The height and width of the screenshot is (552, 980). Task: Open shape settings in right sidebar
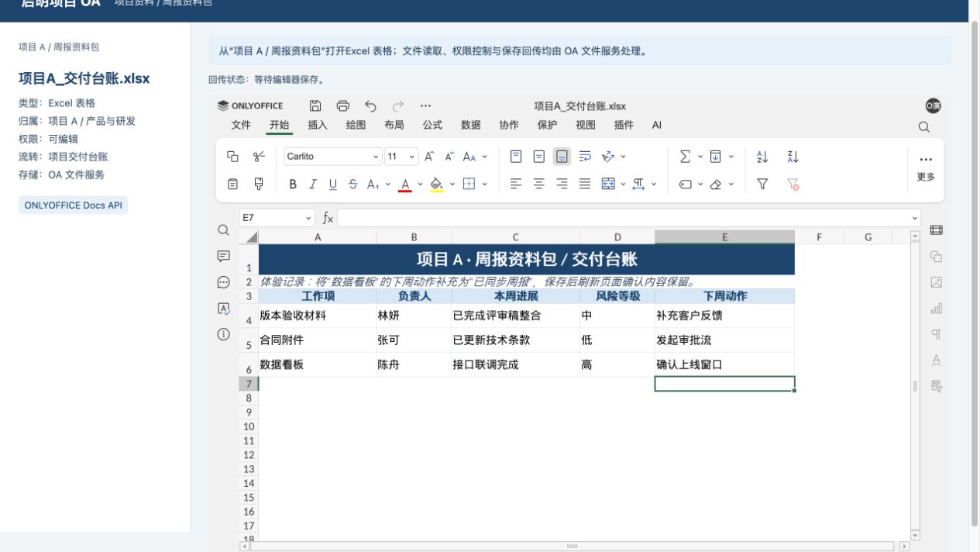coord(936,257)
